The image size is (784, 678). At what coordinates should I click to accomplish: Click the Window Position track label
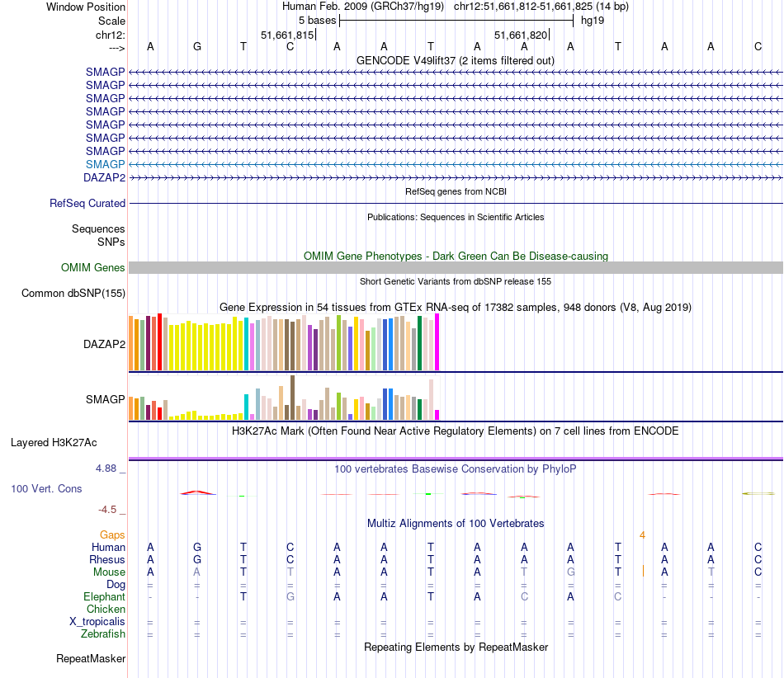coord(86,7)
